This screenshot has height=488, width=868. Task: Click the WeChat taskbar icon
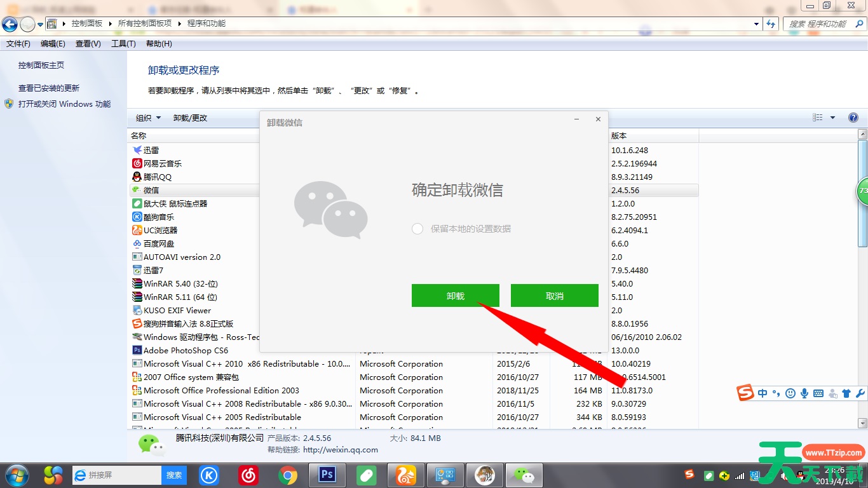point(524,475)
